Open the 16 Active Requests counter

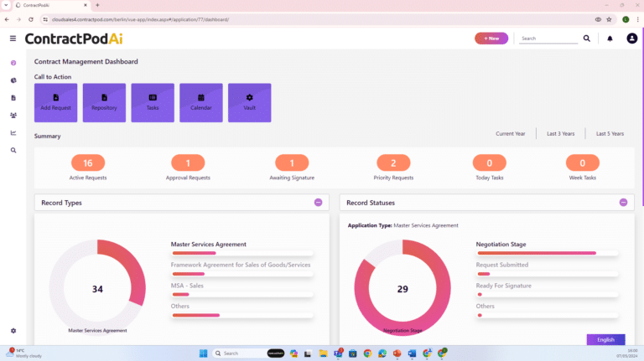(x=88, y=162)
